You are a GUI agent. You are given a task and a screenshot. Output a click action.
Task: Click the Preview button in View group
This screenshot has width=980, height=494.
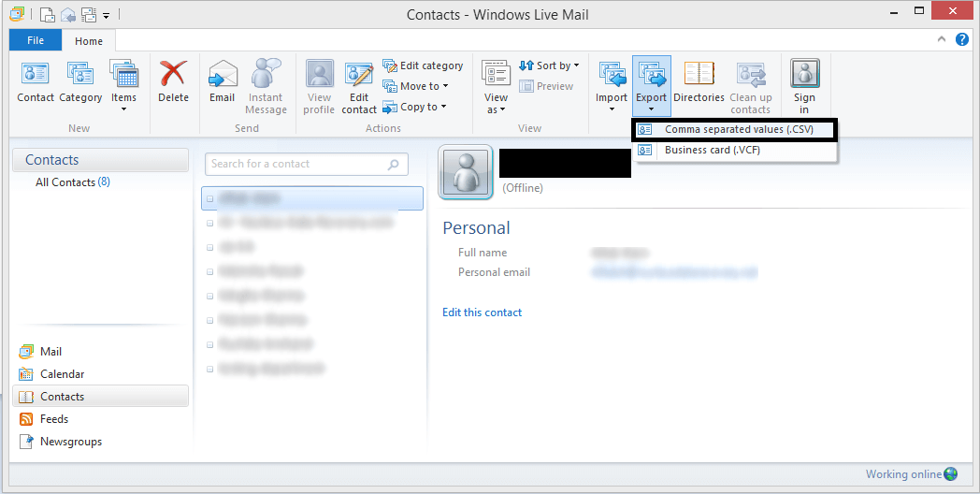click(546, 86)
